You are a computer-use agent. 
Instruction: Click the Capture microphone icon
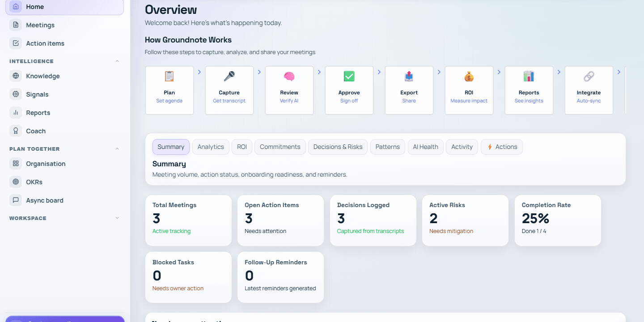229,76
